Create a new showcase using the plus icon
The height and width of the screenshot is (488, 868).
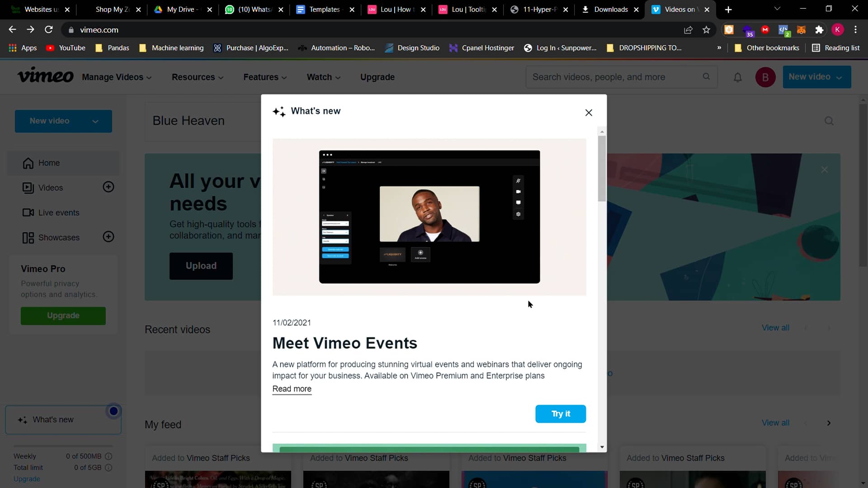pyautogui.click(x=108, y=236)
